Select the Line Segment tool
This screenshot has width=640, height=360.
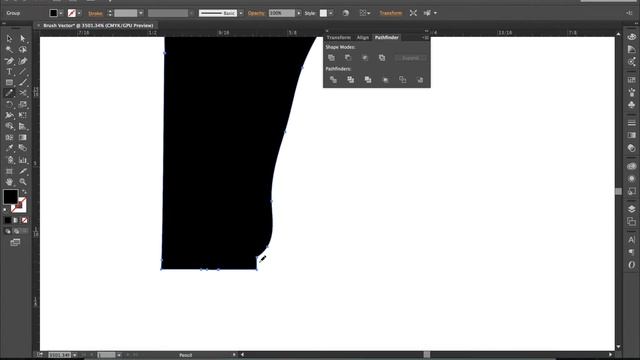[22, 71]
